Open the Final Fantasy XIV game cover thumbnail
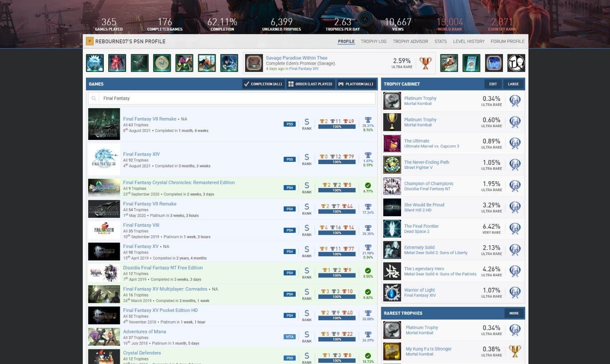 [x=104, y=159]
